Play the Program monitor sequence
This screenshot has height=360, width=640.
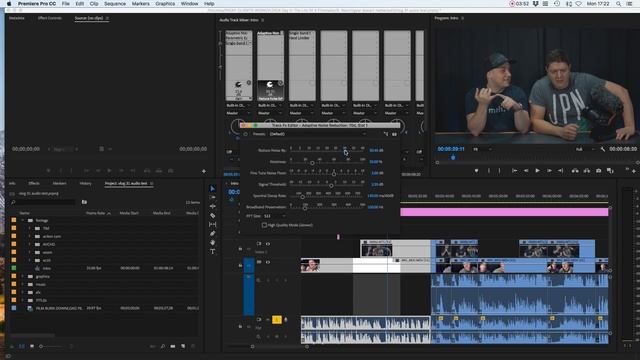click(x=538, y=171)
